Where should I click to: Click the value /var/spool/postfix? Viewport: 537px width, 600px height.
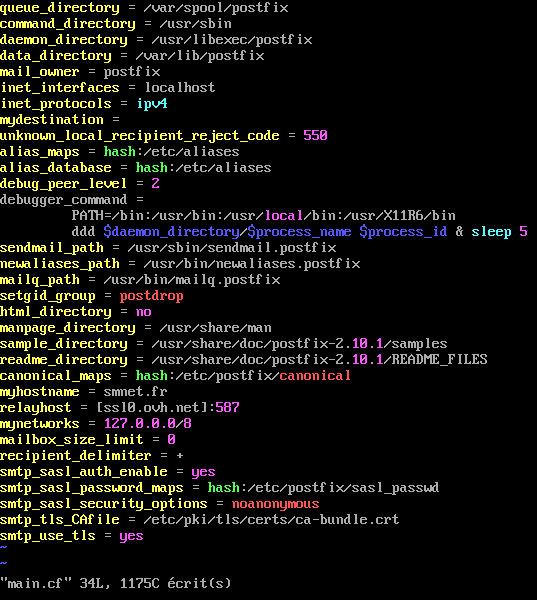216,8
